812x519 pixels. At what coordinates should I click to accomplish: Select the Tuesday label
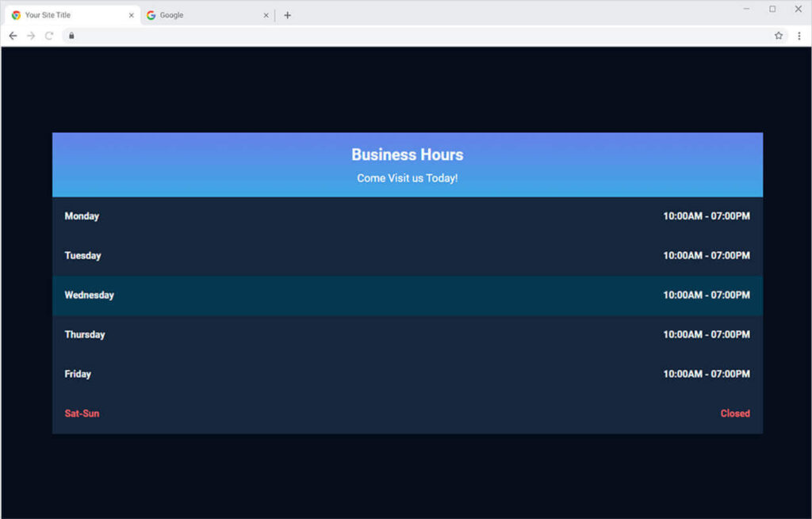click(x=82, y=256)
